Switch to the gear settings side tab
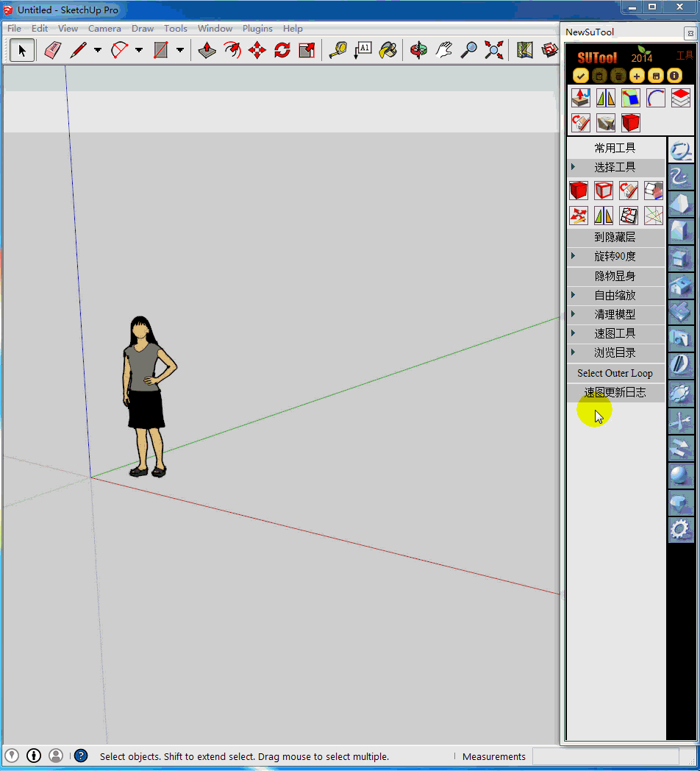The width and height of the screenshot is (700, 771). click(x=681, y=530)
